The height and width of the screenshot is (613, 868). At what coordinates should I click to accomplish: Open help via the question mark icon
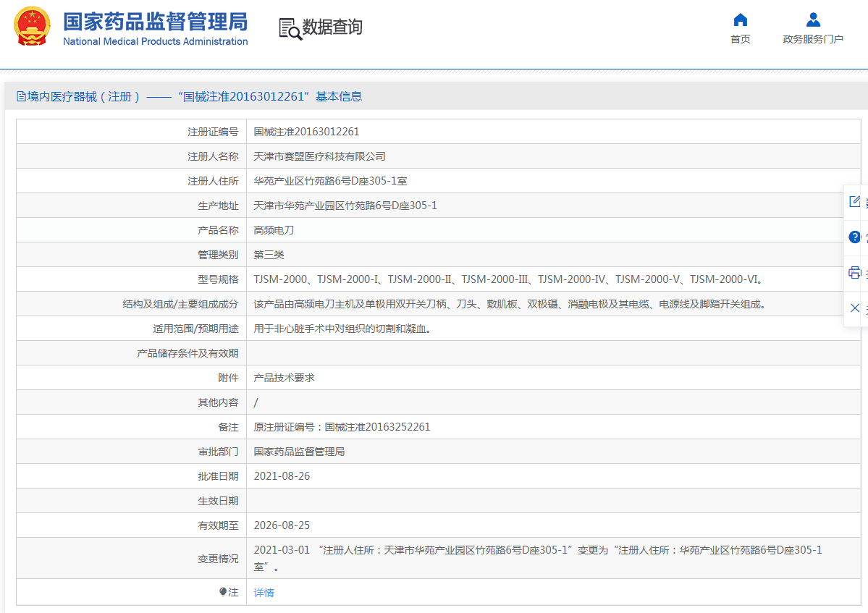pyautogui.click(x=855, y=237)
